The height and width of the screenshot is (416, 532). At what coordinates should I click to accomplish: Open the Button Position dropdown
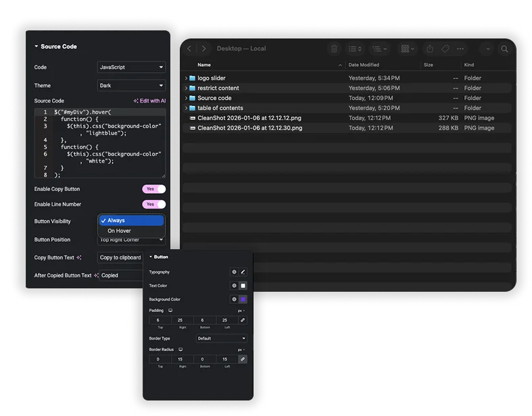pos(131,240)
